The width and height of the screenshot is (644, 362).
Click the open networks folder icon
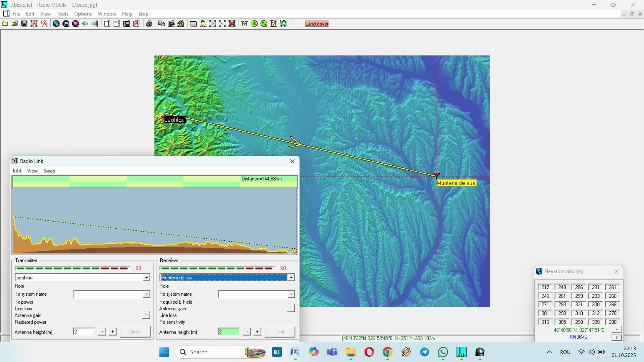[x=15, y=24]
